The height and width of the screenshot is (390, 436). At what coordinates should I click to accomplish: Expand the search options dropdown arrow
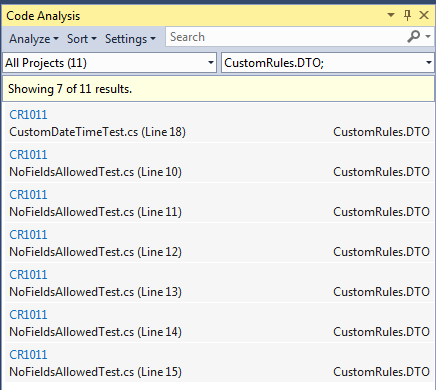coord(428,36)
